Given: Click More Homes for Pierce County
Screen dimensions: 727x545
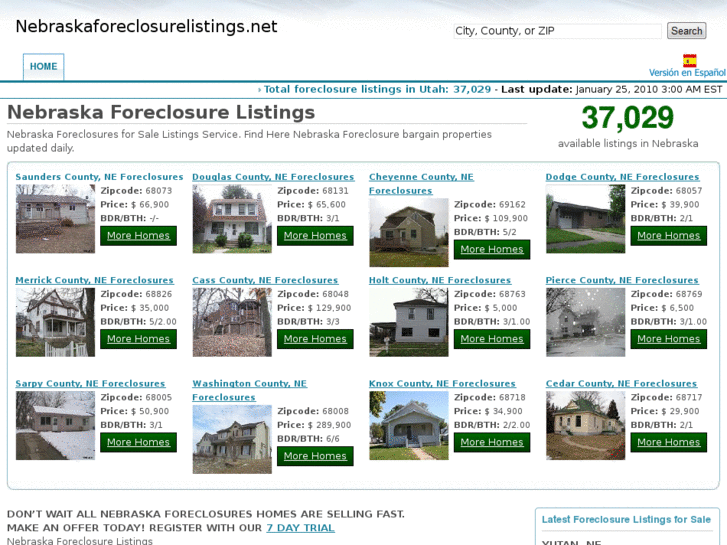Looking at the screenshot, I should pos(669,339).
